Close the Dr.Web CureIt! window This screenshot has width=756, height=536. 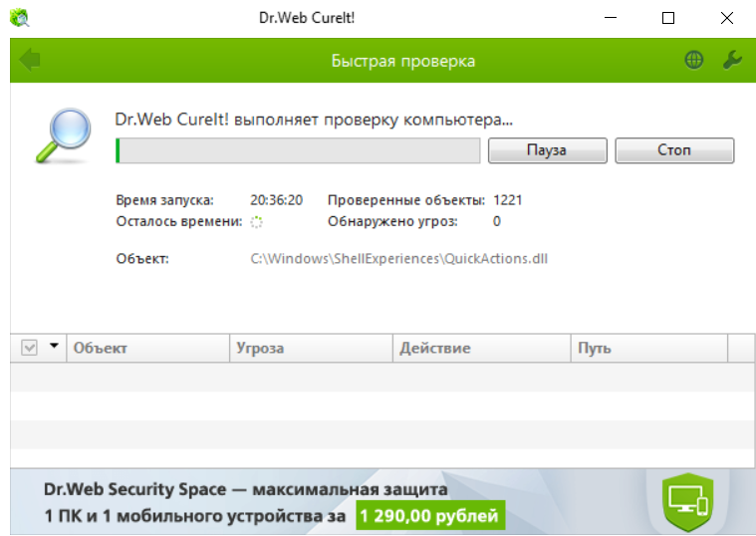[x=726, y=18]
